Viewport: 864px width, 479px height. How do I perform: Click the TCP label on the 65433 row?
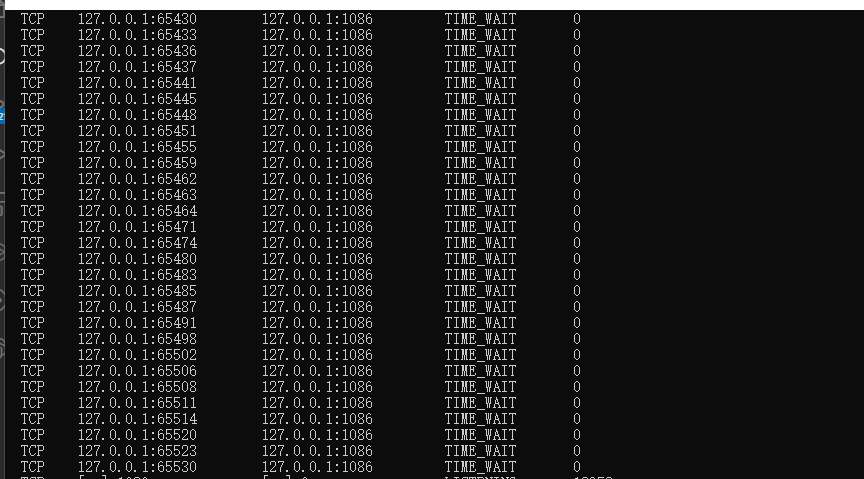[x=33, y=35]
